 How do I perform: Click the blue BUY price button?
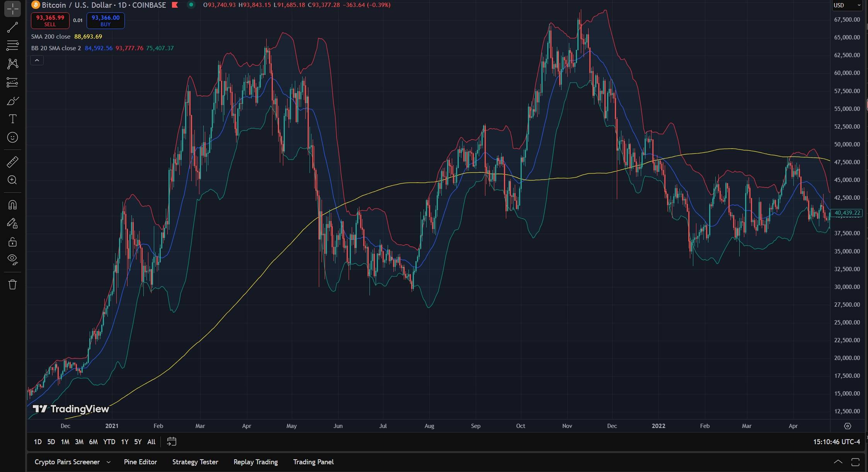pos(106,20)
